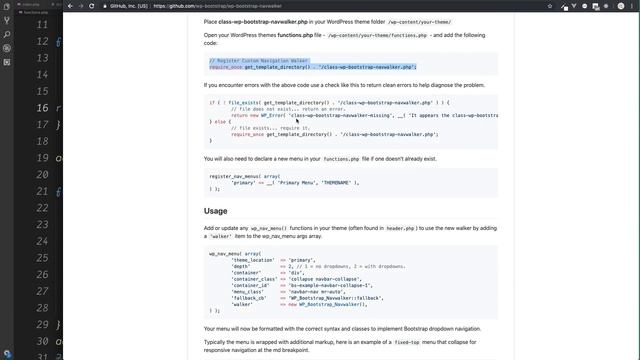Click line number 29 in the editor gutter
Image resolution: width=640 pixels, height=360 pixels.
(x=42, y=324)
